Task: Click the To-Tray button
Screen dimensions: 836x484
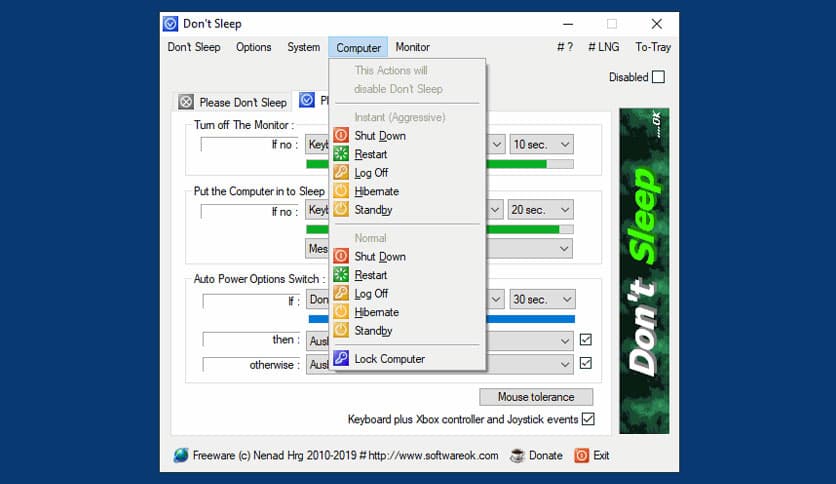Action: (653, 47)
